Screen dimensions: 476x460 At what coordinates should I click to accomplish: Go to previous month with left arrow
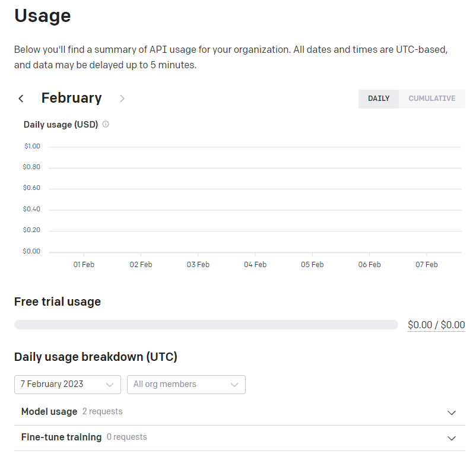(x=21, y=99)
